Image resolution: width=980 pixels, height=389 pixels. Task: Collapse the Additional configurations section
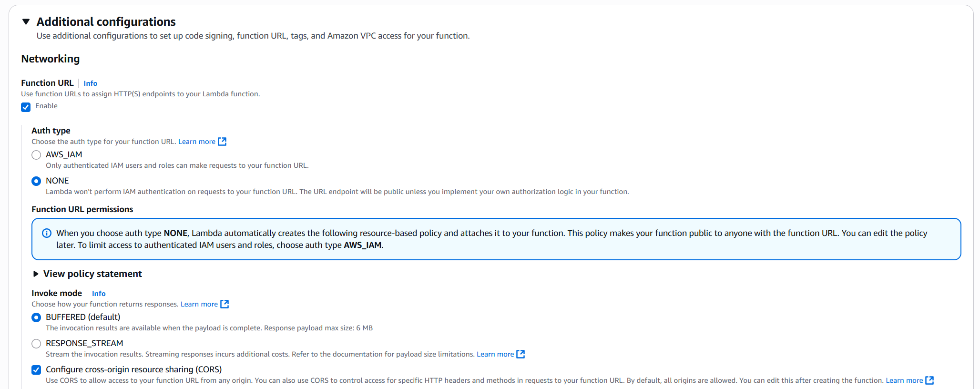pyautogui.click(x=26, y=21)
